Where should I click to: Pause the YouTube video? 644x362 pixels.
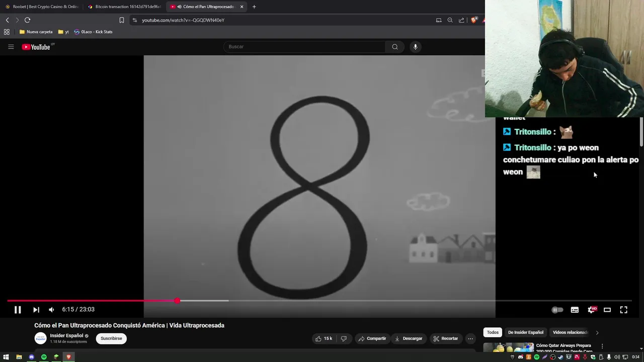click(18, 310)
